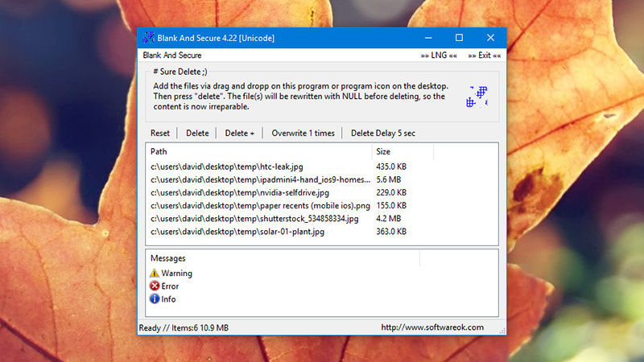644x362 pixels.
Task: Click the window resize grip in status bar corner
Action: point(502,331)
